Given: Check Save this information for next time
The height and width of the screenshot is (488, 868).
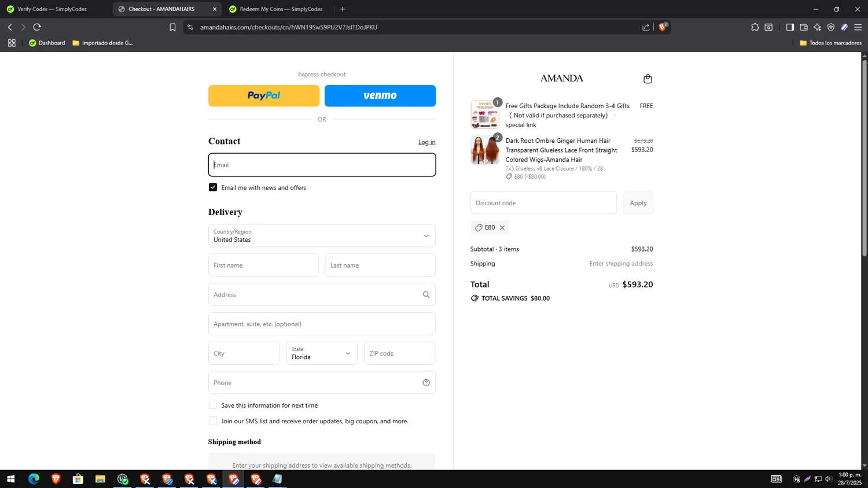Looking at the screenshot, I should 213,405.
